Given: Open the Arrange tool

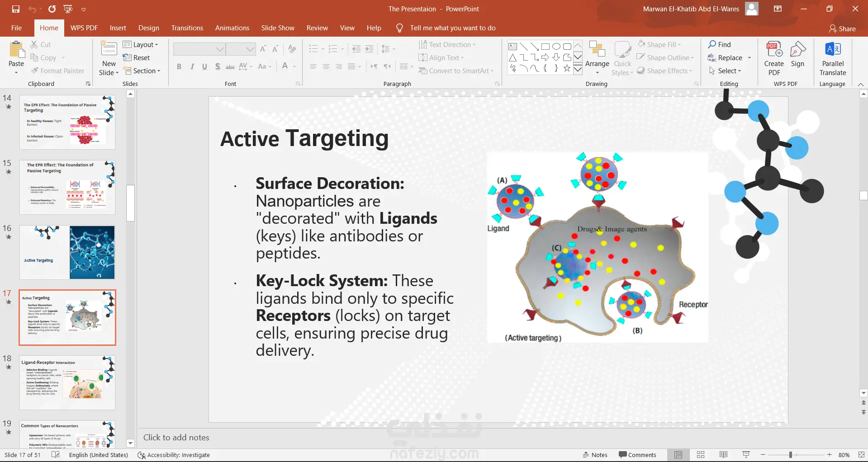Looking at the screenshot, I should (597, 58).
